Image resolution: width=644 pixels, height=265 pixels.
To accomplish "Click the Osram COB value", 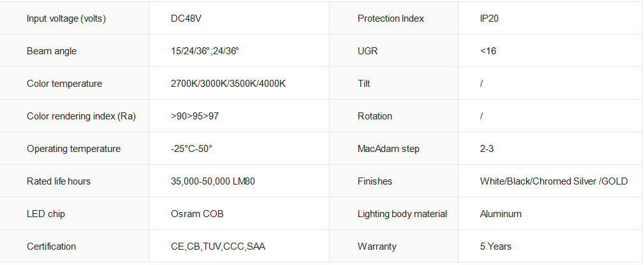I will 197,214.
